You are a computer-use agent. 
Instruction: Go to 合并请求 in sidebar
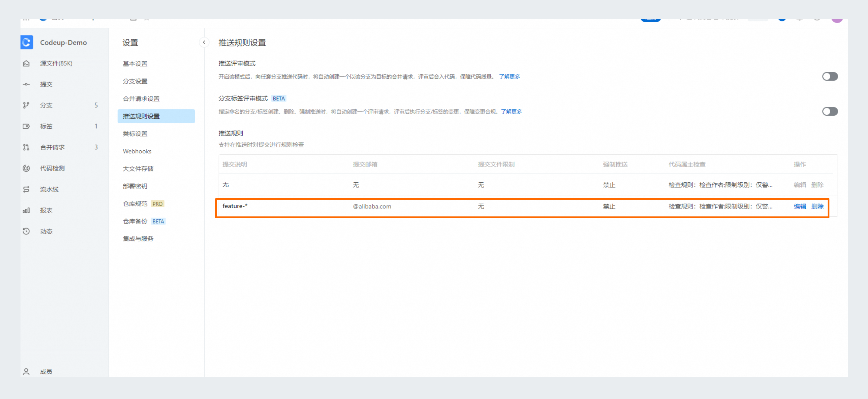tap(52, 147)
